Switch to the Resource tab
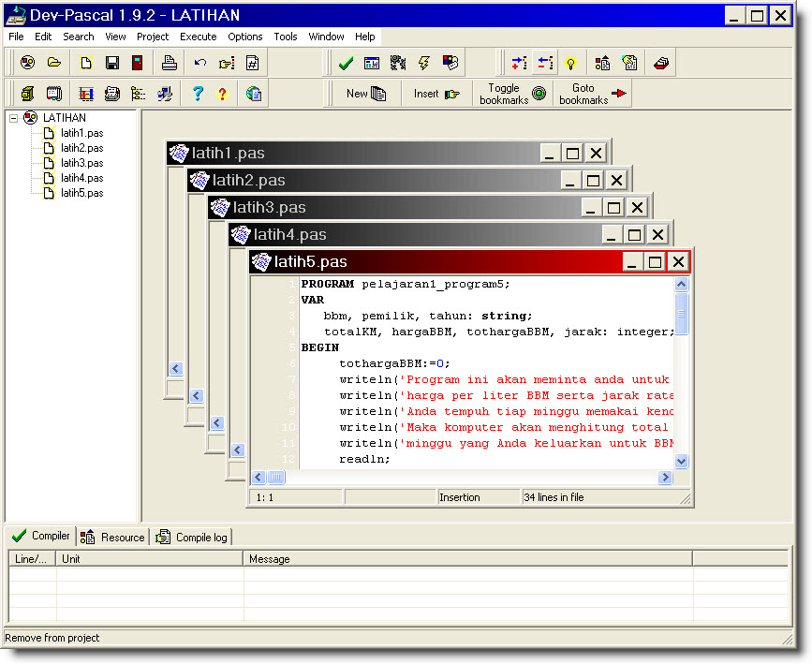812x664 pixels. 113,538
